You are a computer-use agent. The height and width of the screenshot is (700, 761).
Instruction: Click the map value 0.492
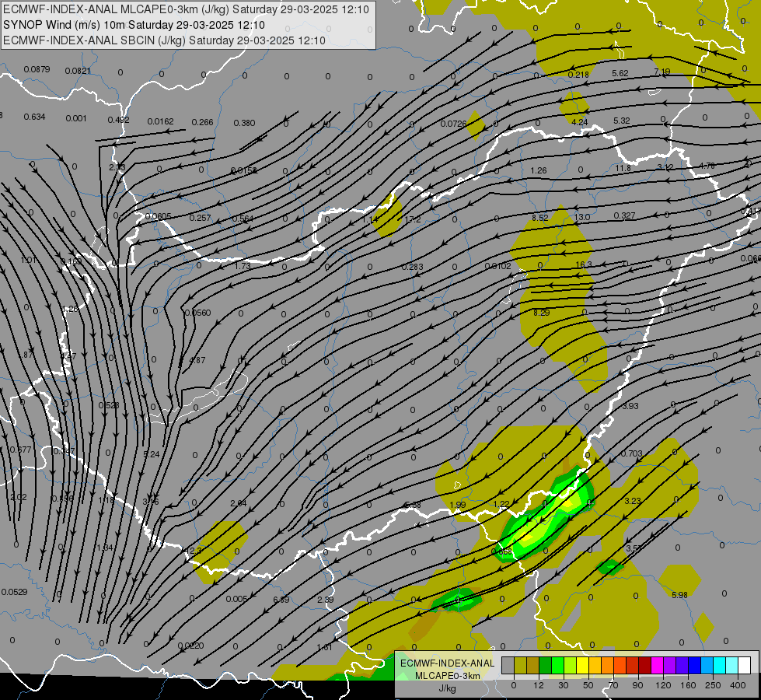tap(118, 120)
